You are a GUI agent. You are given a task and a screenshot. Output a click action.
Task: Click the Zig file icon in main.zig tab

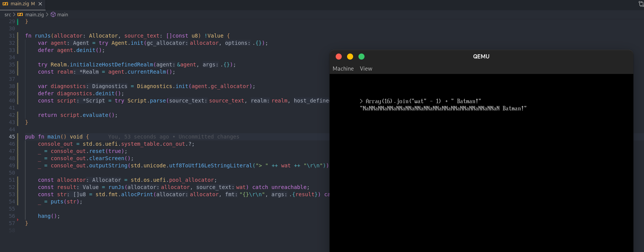point(5,4)
